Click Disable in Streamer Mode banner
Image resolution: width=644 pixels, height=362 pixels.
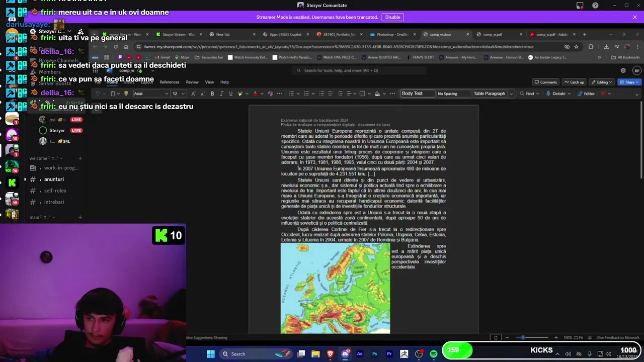point(392,17)
